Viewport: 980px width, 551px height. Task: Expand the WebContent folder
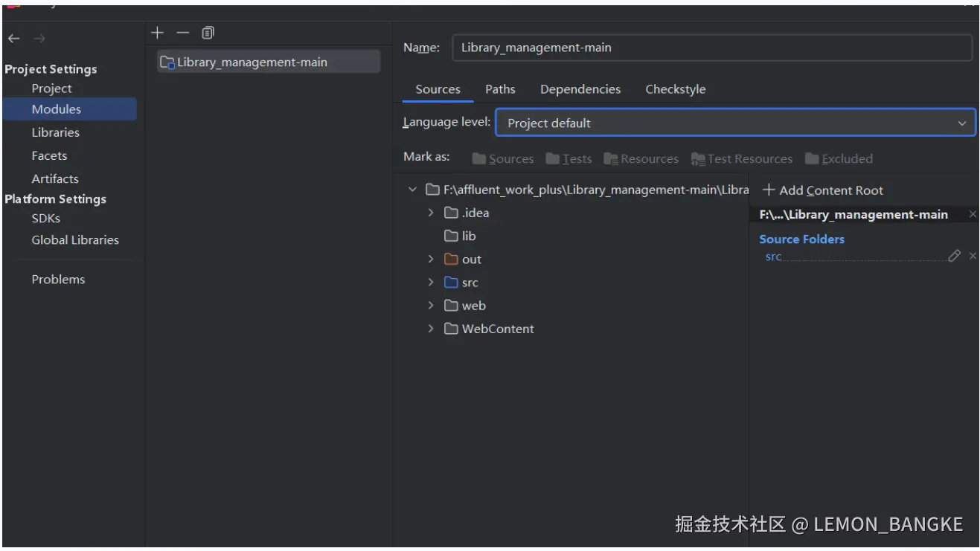click(431, 329)
